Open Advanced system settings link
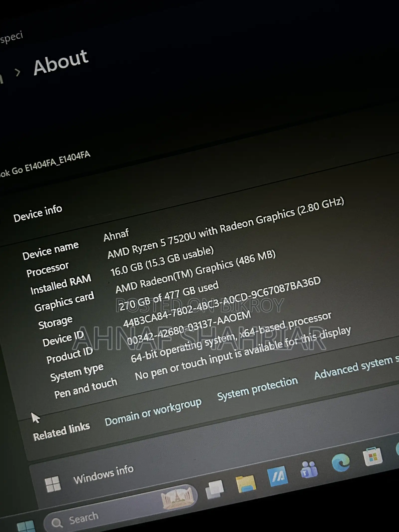This screenshot has height=532, width=399. point(357,367)
